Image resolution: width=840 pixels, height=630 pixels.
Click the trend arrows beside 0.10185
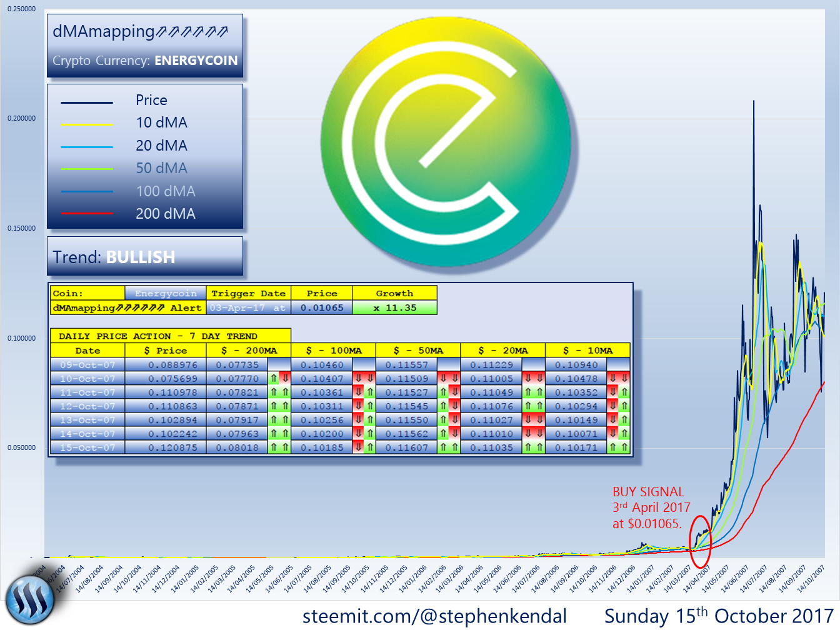[364, 447]
